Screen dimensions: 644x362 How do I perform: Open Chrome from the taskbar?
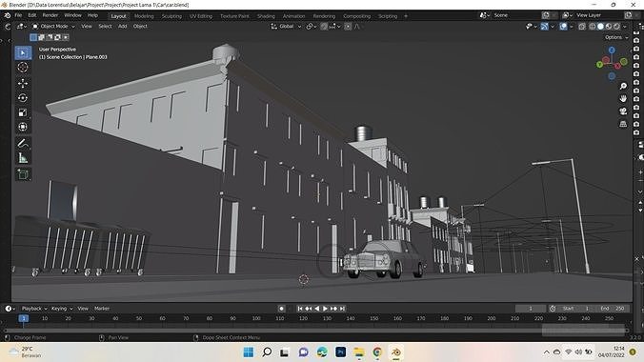[377, 352]
